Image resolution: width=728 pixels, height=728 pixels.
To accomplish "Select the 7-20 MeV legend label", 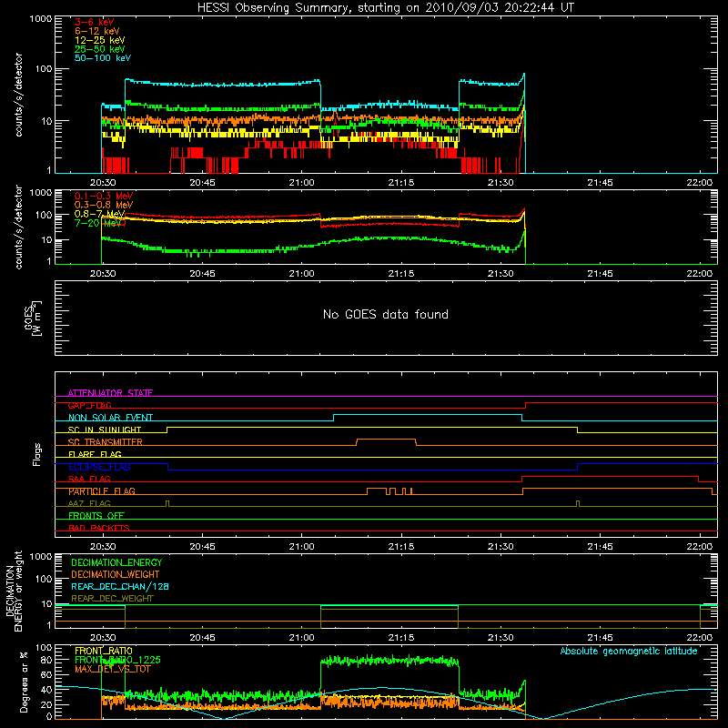I will 97,223.
